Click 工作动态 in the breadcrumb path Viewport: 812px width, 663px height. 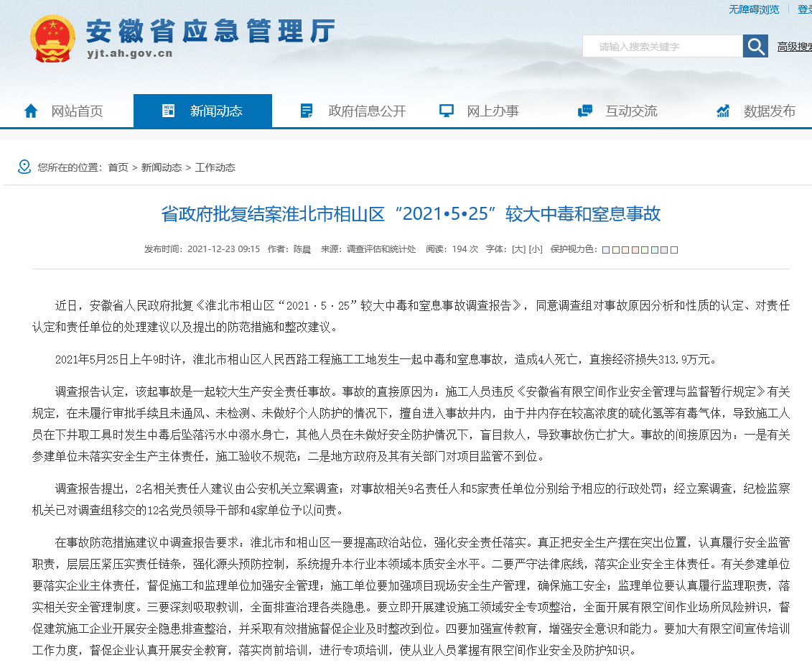(215, 167)
